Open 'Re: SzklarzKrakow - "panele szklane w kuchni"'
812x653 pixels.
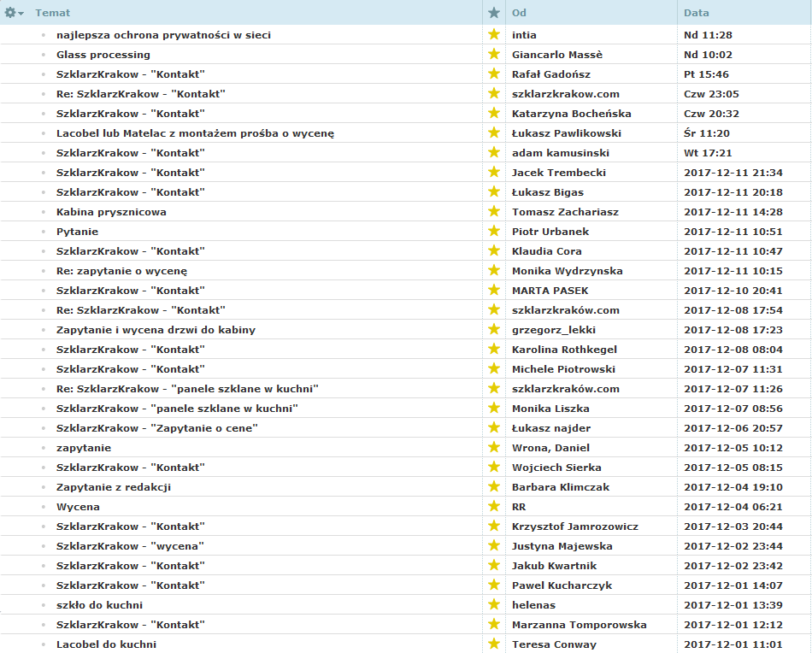point(187,389)
